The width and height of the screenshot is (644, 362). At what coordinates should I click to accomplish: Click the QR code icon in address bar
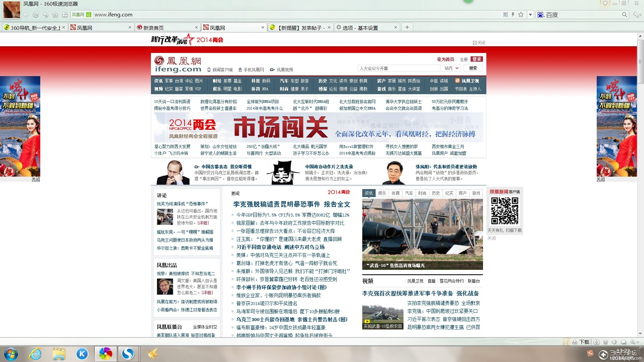[x=506, y=14]
